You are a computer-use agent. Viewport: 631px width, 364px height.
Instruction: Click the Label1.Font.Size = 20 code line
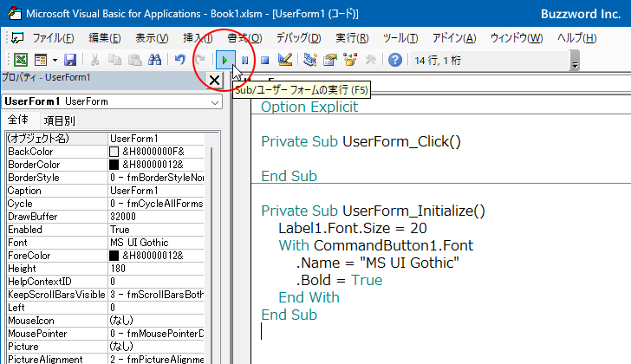[x=353, y=229]
